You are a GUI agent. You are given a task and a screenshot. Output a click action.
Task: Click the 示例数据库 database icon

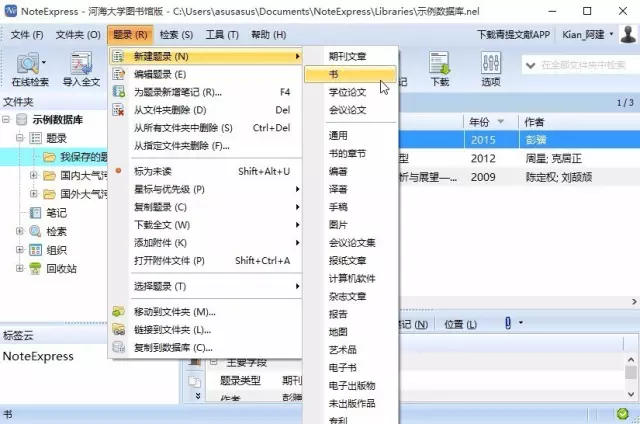[21, 120]
